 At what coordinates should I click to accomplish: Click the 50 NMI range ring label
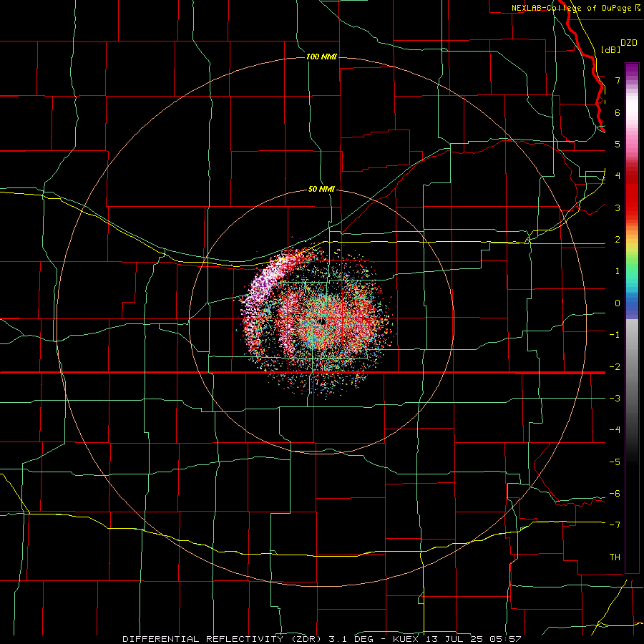(321, 190)
